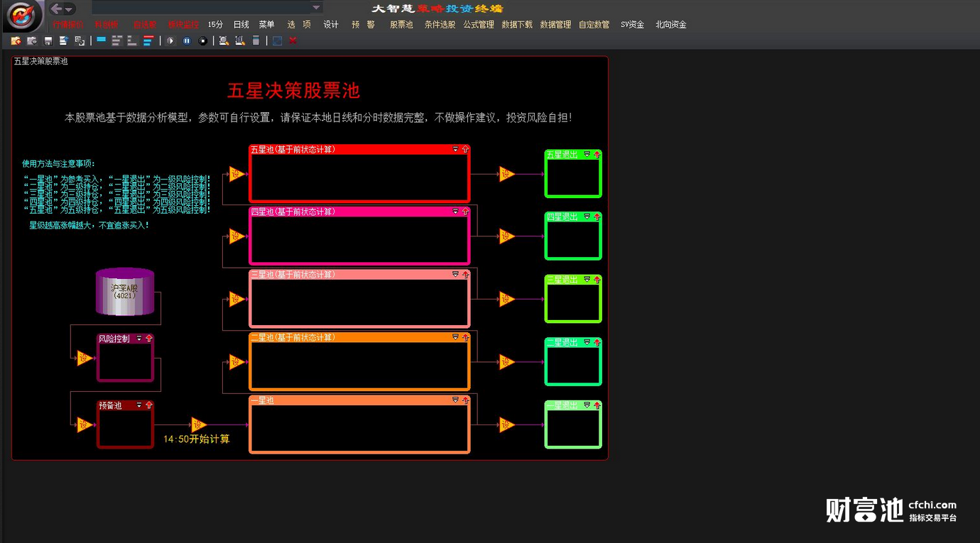The width and height of the screenshot is (980, 543).
Task: Expand the 五星退出 box dropdown arrow
Action: click(587, 154)
